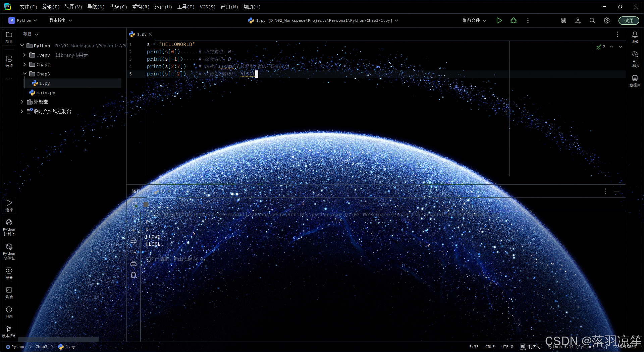Show more tool windows ellipsis in left sidebar
The height and width of the screenshot is (352, 644).
pos(9,78)
